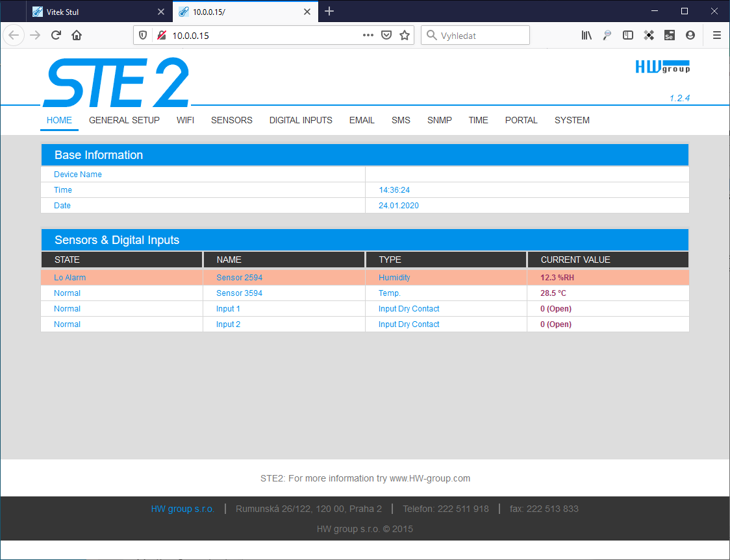Screen dimensions: 730x560
Task: Open the Firefox account icon
Action: (690, 35)
